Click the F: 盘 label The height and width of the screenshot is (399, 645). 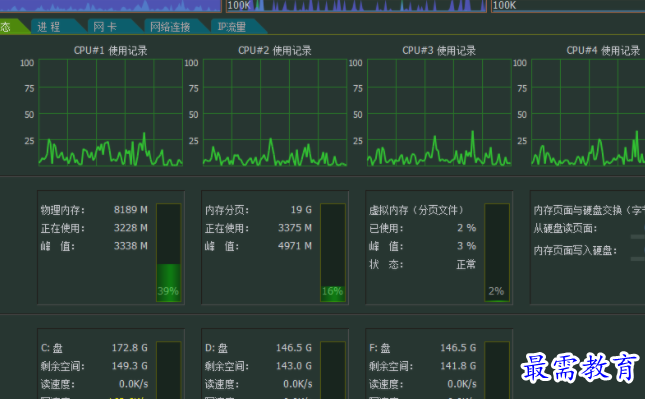click(380, 348)
